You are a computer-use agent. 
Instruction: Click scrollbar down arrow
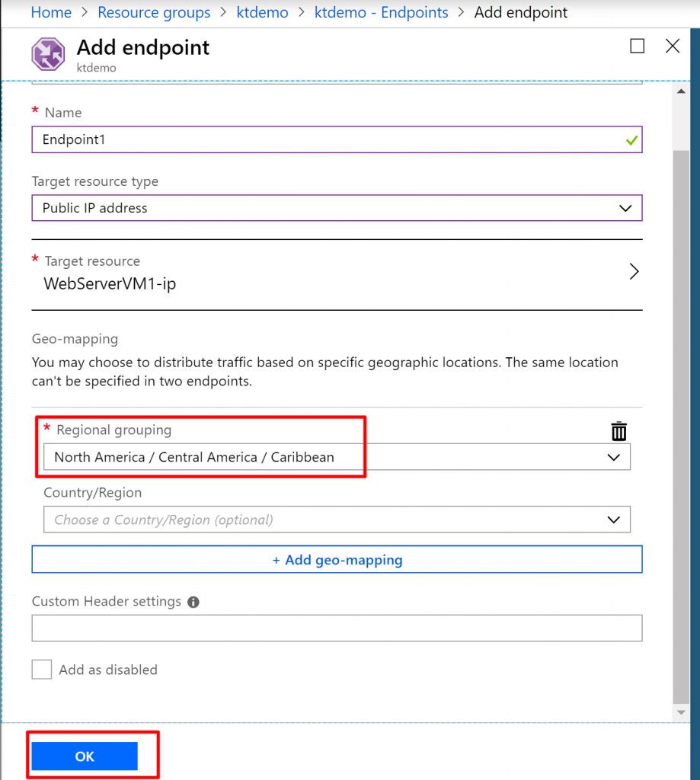click(681, 713)
